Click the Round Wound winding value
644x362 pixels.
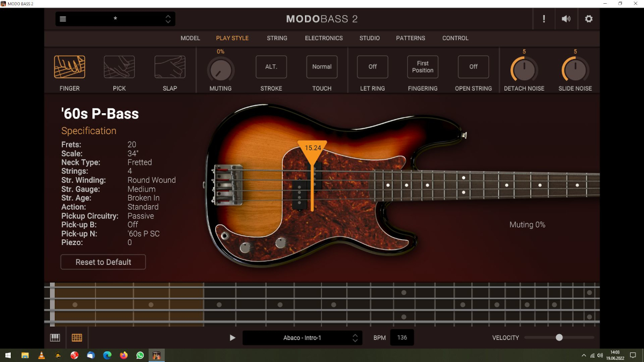tap(151, 180)
